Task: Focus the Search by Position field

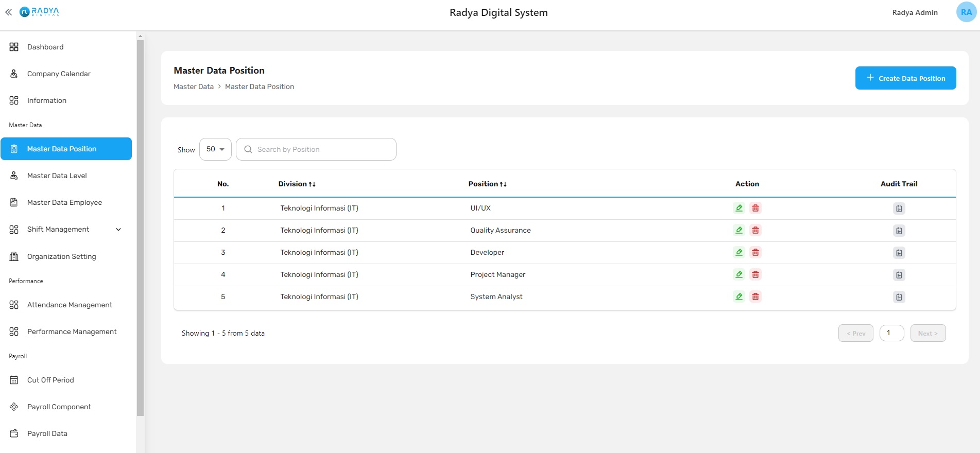Action: (x=316, y=149)
